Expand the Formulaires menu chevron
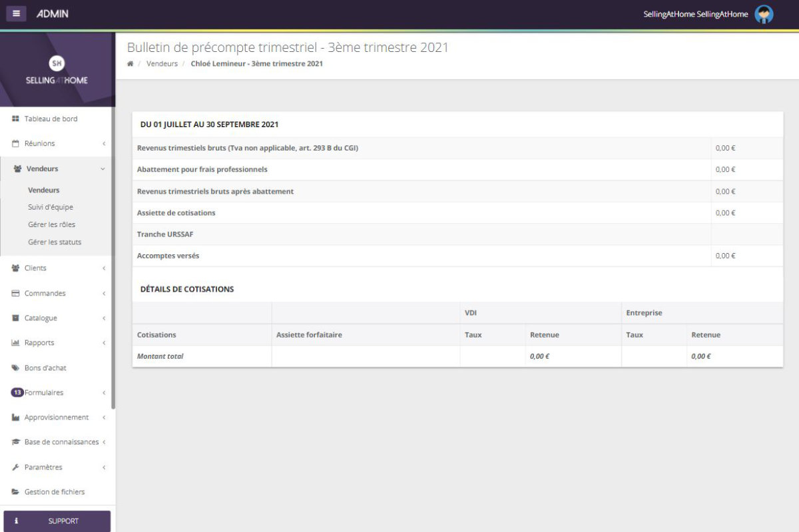The height and width of the screenshot is (532, 799). pos(104,393)
